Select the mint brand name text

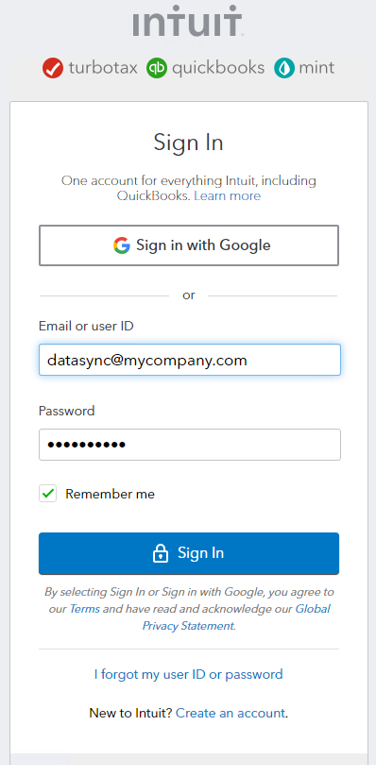[x=317, y=67]
